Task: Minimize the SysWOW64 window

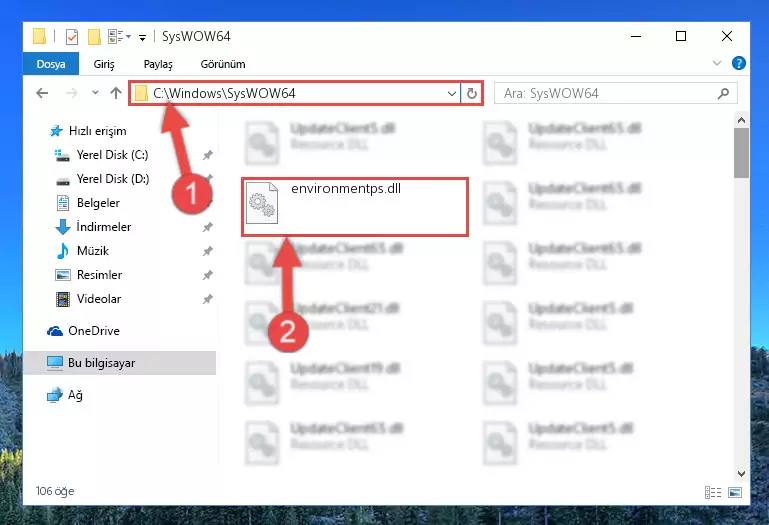Action: tap(636, 36)
